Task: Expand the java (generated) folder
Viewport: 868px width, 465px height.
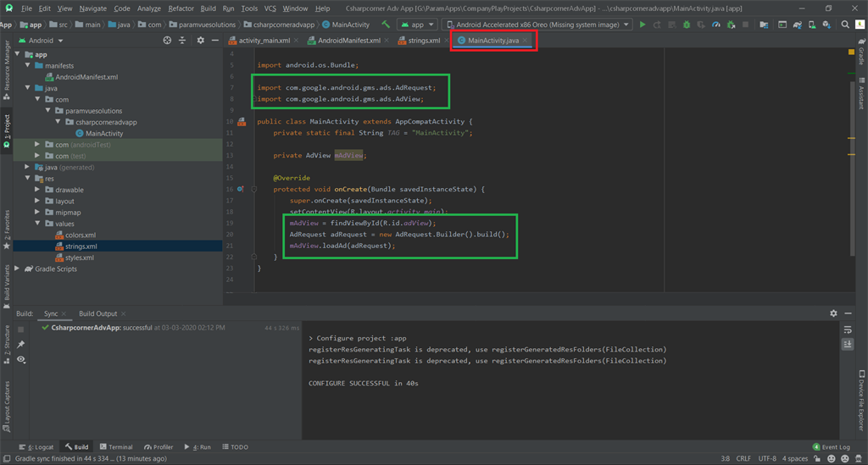Action: (x=28, y=167)
